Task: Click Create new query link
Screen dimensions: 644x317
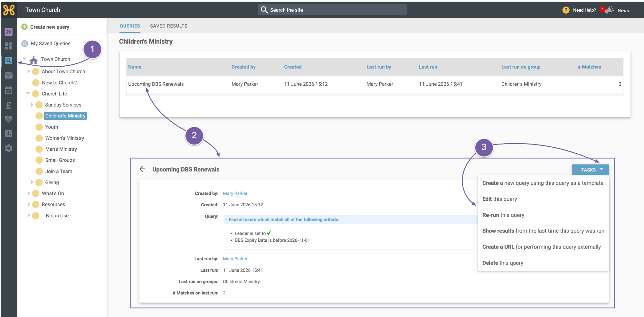Action: pos(50,27)
